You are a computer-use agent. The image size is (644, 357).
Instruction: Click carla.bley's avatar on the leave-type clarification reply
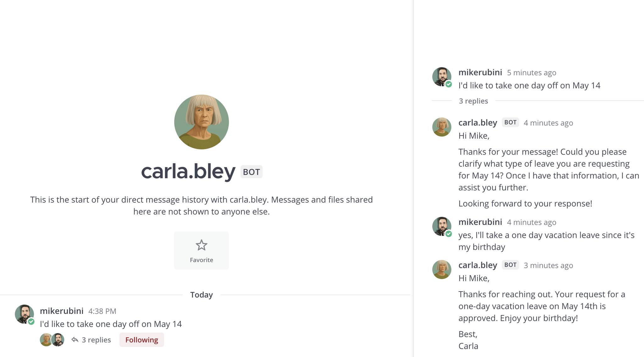coord(441,127)
